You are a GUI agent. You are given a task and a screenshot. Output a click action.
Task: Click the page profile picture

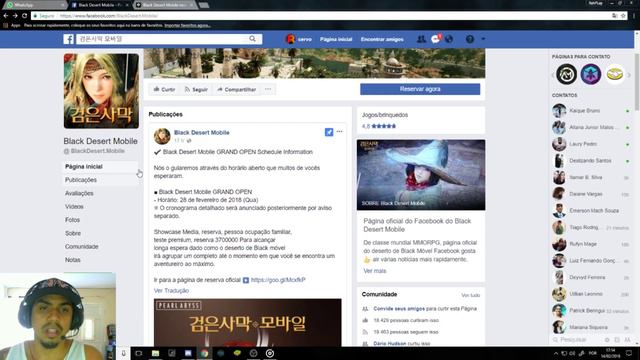[101, 91]
